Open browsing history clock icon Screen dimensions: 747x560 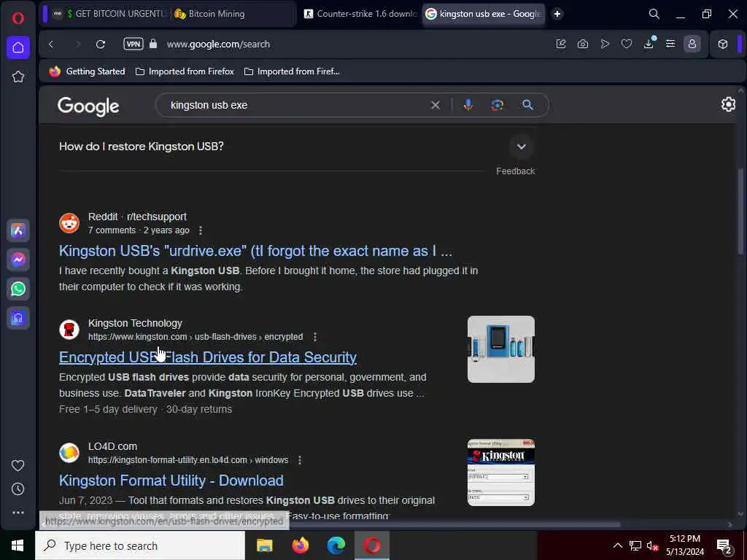[x=18, y=489]
